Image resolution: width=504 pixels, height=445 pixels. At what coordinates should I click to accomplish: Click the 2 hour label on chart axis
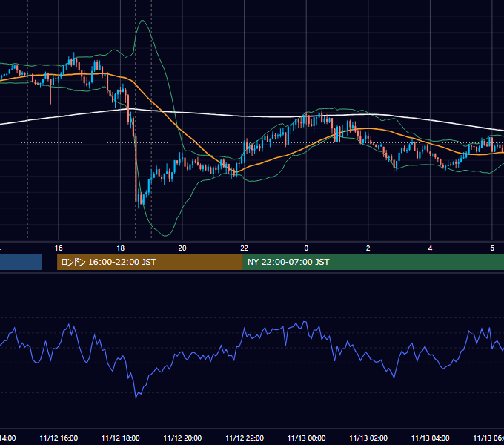point(368,248)
